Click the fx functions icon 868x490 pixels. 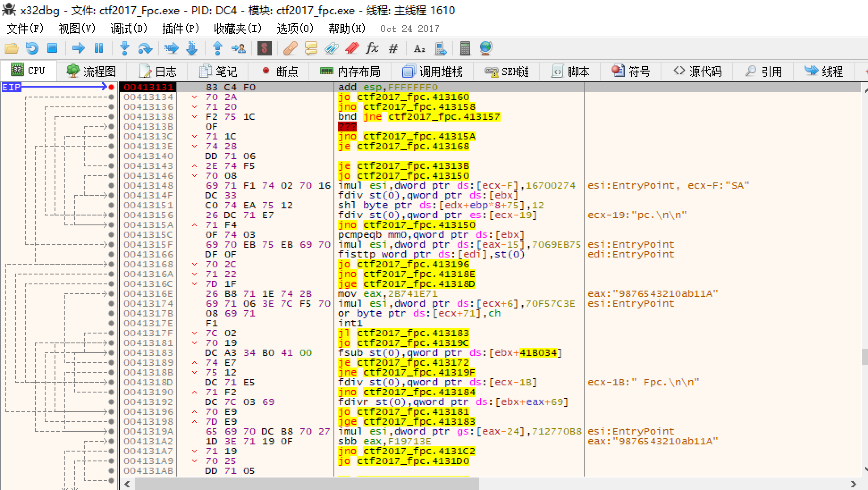click(372, 48)
